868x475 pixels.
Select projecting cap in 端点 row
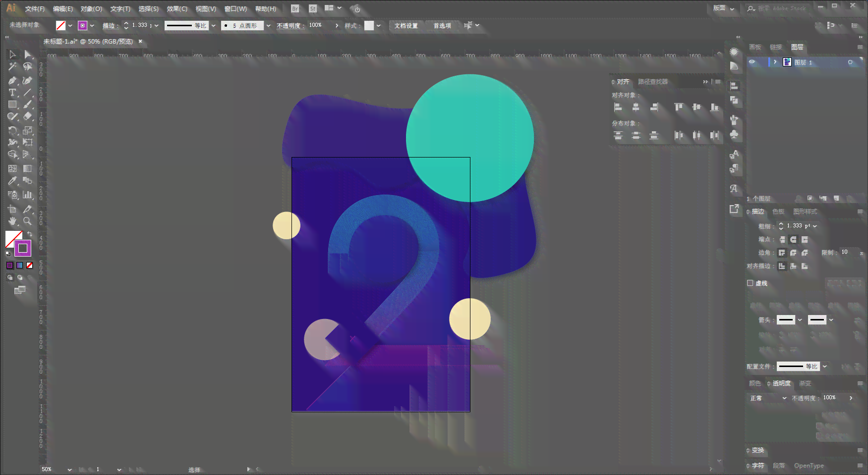[805, 239]
